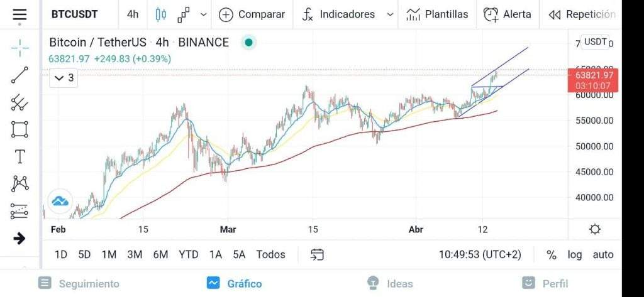The image size is (644, 297).
Task: Expand the chart style dropdown chevron
Action: (x=203, y=14)
